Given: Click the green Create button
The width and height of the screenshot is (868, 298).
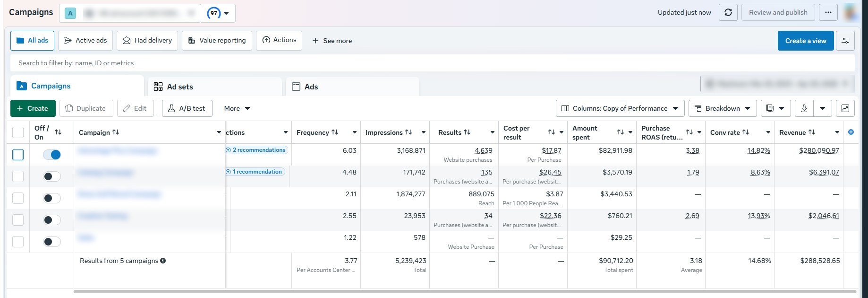Looking at the screenshot, I should 33,108.
